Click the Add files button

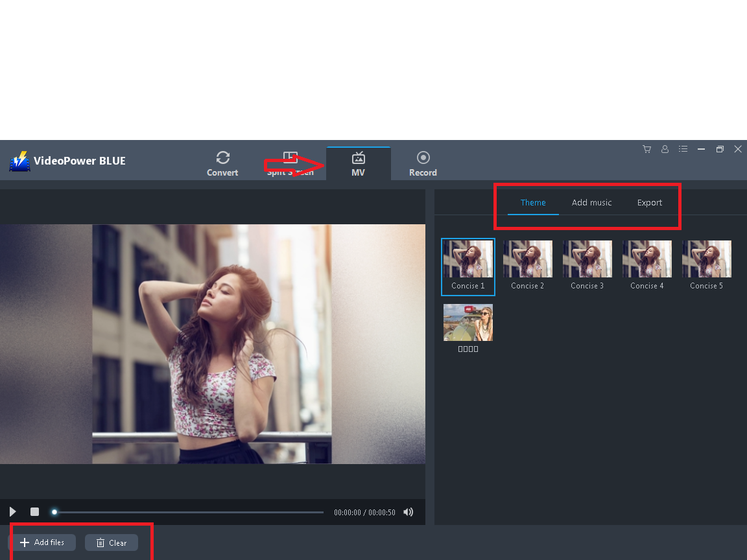(43, 542)
